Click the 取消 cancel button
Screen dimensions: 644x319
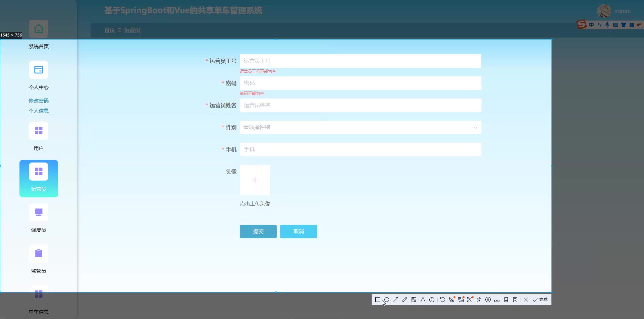pyautogui.click(x=299, y=232)
